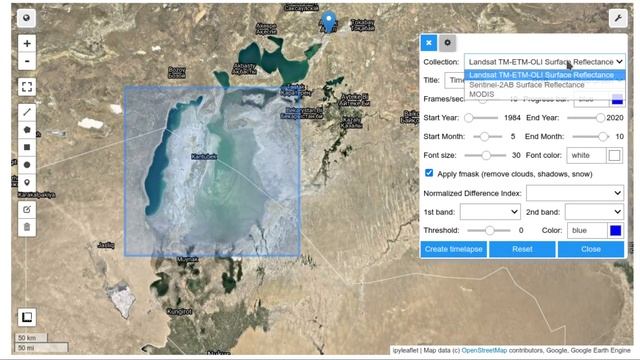Click the Title input field

(x=454, y=80)
